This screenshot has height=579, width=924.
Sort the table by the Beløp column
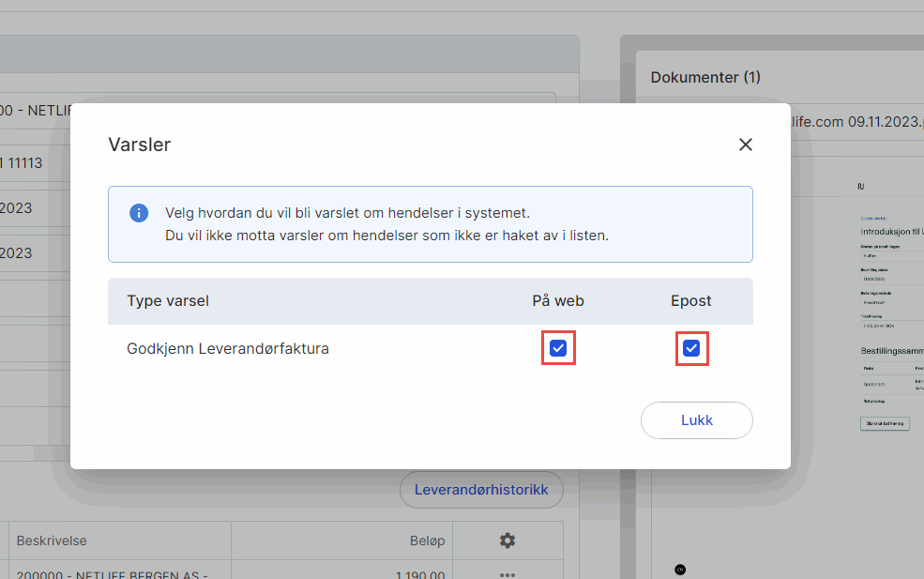click(x=428, y=541)
